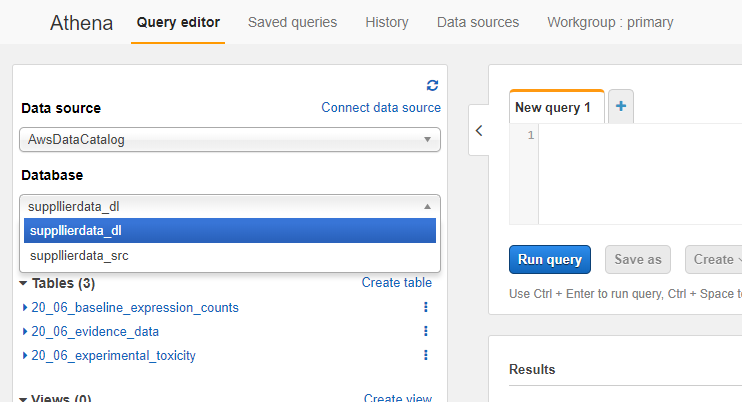Open the Create dropdown button
The width and height of the screenshot is (742, 402).
coord(713,260)
